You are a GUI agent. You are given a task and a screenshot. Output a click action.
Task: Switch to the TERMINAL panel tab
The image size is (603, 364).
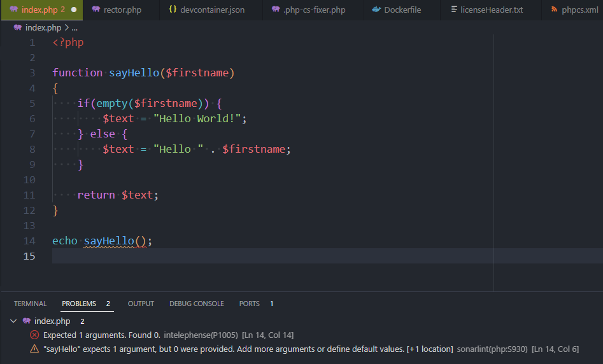coord(30,304)
